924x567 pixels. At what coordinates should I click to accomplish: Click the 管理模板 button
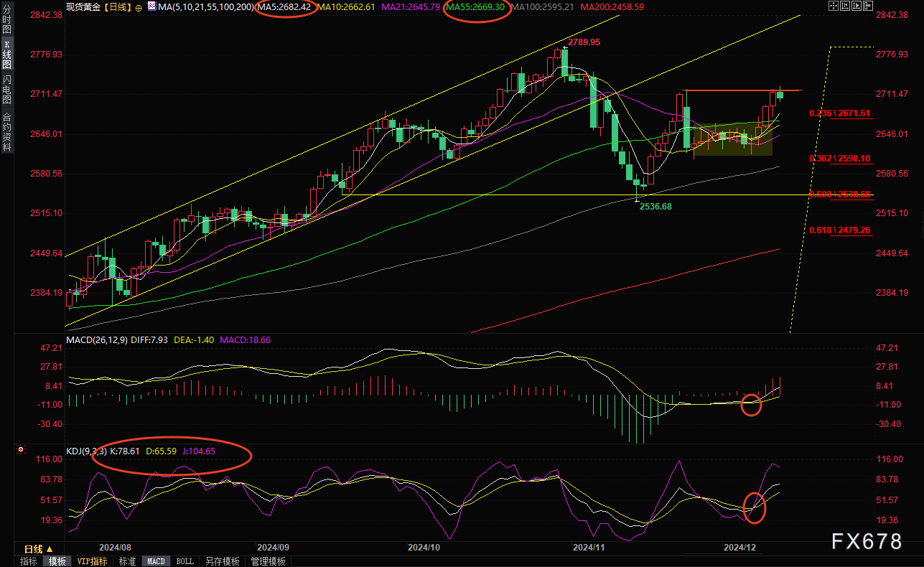[268, 561]
